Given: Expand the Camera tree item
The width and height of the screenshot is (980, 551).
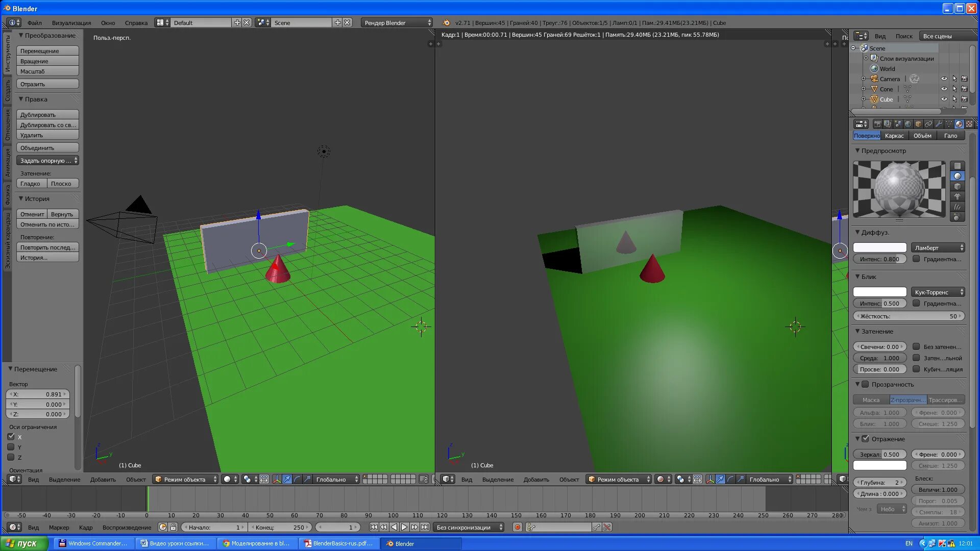Looking at the screenshot, I should coord(863,79).
